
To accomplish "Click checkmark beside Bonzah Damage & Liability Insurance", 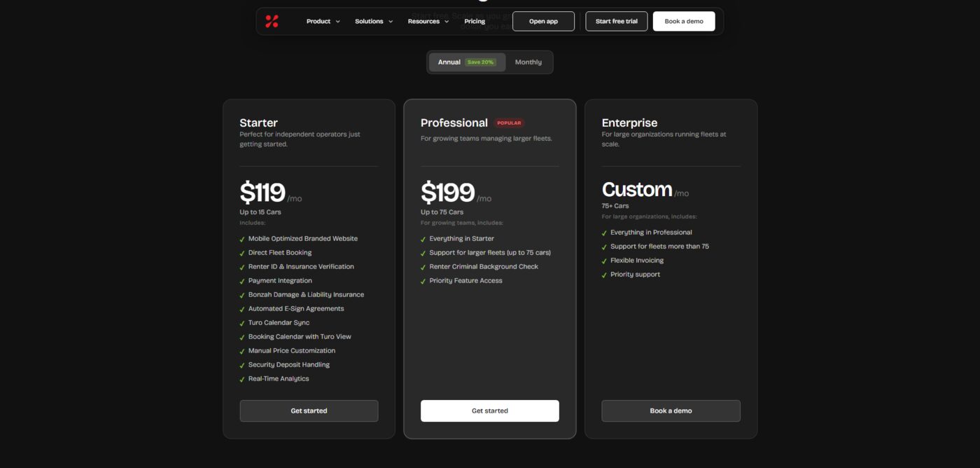I will coord(242,295).
